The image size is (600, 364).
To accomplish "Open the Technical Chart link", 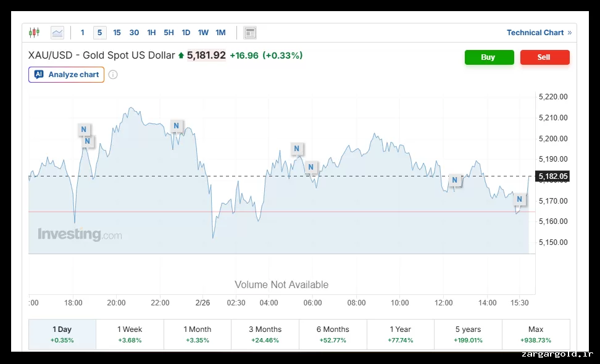I will (x=538, y=33).
